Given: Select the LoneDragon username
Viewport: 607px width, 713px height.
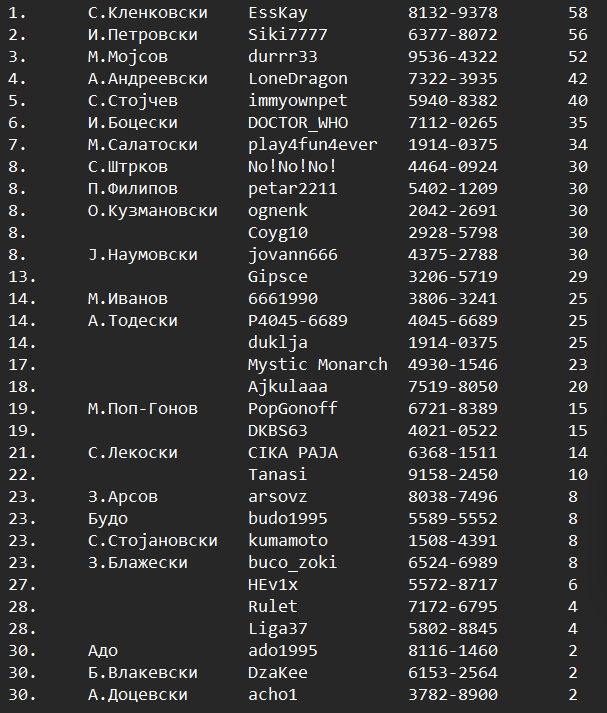Looking at the screenshot, I should pos(297,79).
